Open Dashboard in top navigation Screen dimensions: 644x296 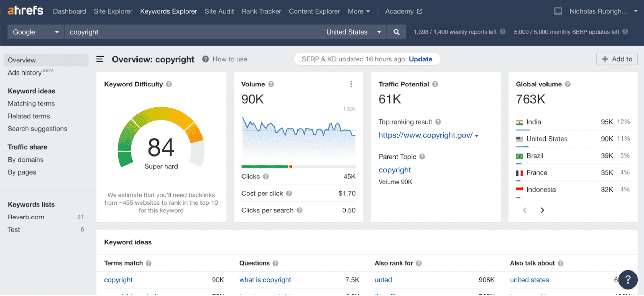[x=69, y=11]
